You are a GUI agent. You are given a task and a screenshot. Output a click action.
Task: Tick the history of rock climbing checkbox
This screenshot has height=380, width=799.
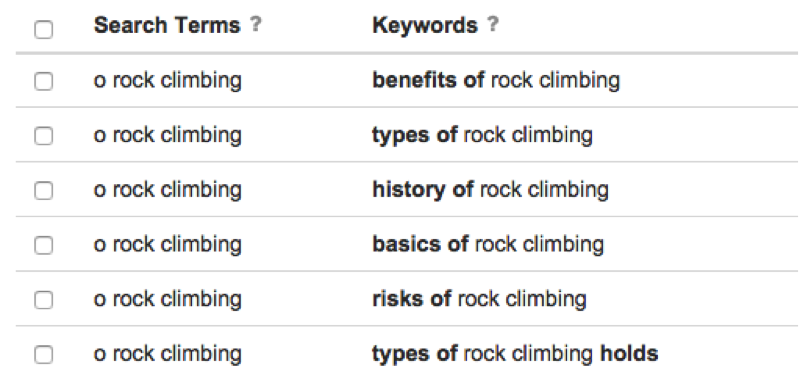(43, 191)
